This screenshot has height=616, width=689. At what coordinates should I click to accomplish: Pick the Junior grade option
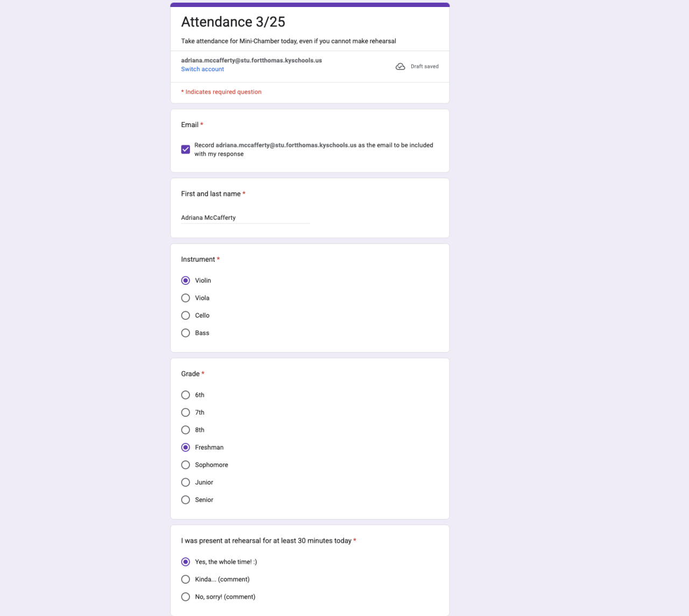186,482
